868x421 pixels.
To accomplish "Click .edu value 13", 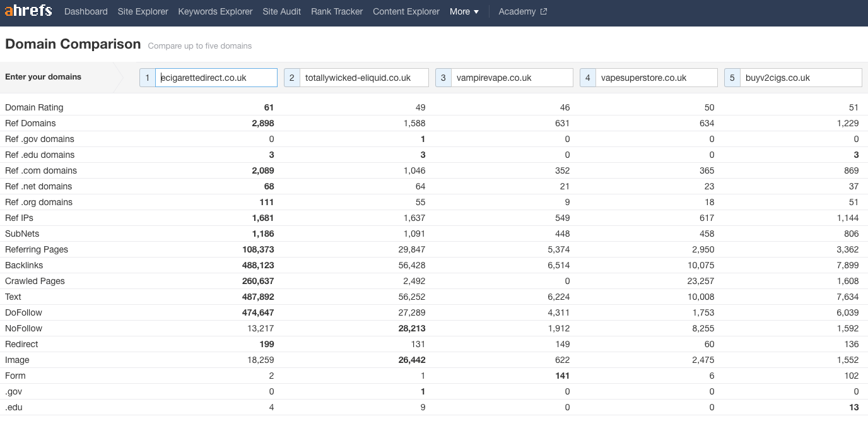I will (853, 407).
